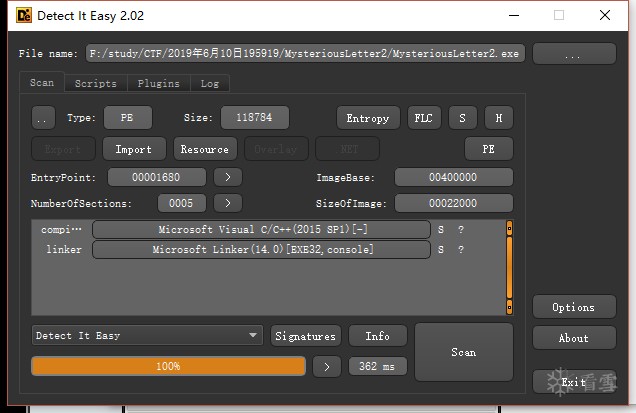
Task: Click the arrow next to EntryPoint
Action: tap(228, 177)
